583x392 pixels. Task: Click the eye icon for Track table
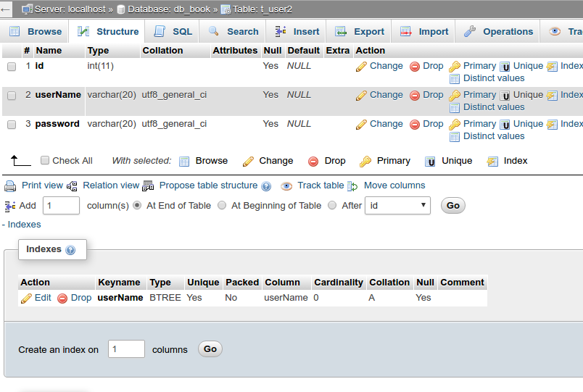pos(286,185)
